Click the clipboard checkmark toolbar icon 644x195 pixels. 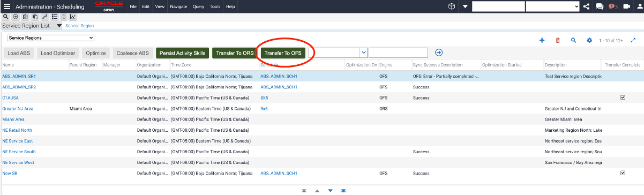[25, 17]
